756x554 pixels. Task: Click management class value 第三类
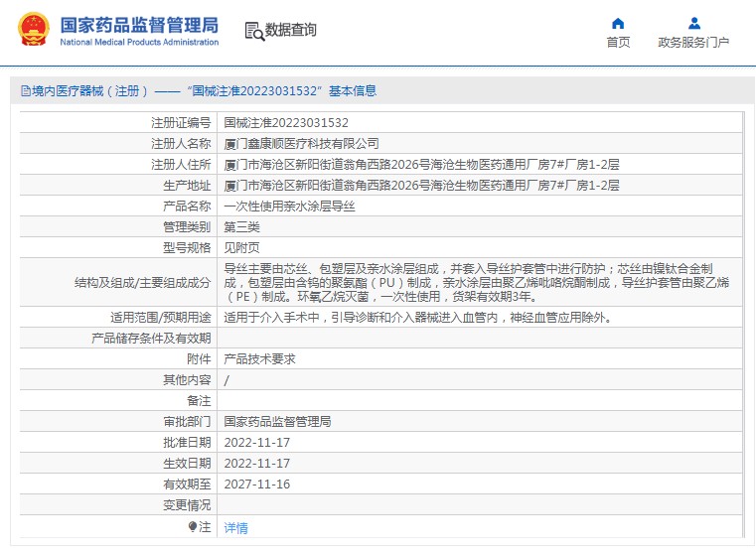(241, 227)
